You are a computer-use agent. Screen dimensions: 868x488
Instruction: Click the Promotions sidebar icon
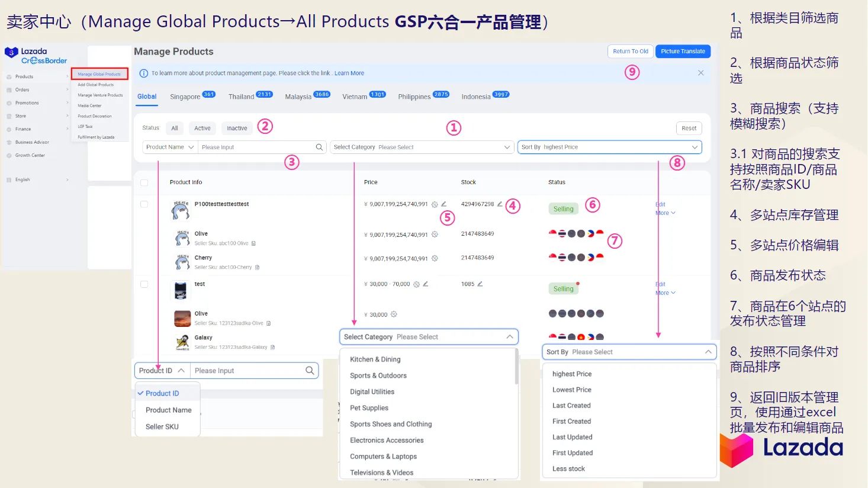pyautogui.click(x=9, y=103)
